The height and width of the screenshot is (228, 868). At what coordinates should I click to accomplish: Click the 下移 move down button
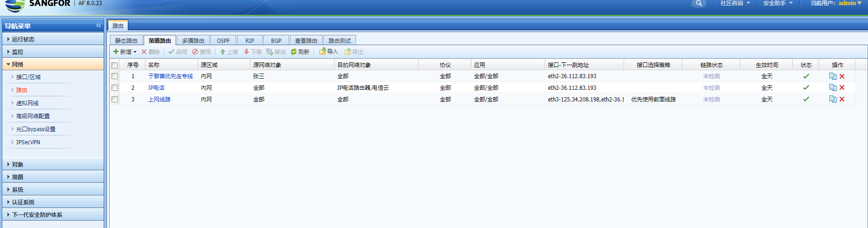[x=253, y=52]
